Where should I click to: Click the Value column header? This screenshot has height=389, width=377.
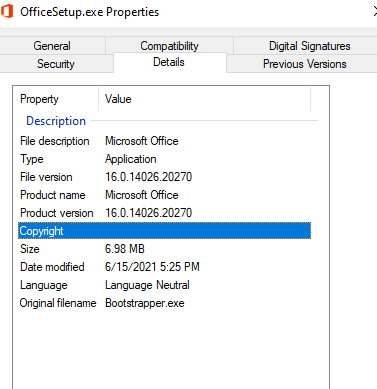tap(205, 99)
